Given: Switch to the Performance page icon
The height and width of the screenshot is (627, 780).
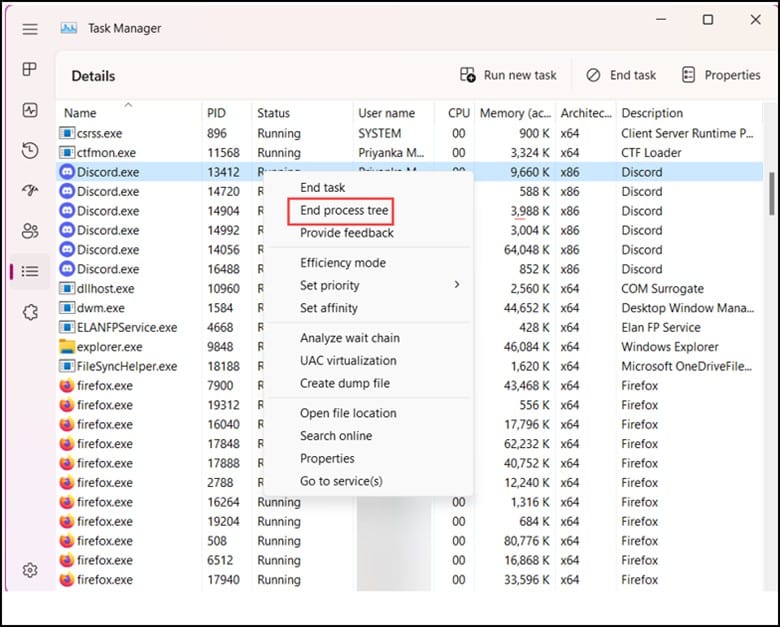Looking at the screenshot, I should click(x=30, y=110).
